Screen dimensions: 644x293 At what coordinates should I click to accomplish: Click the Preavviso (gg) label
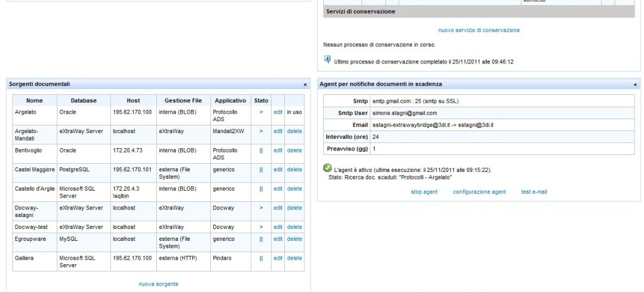coord(347,149)
